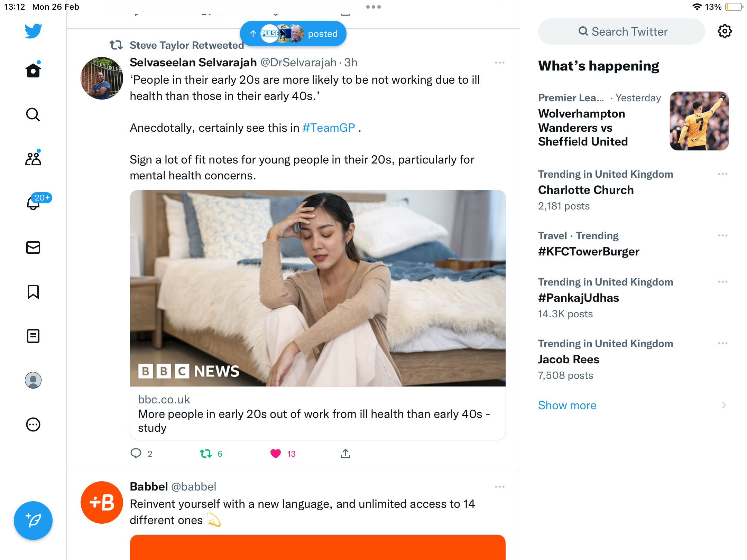Image resolution: width=747 pixels, height=560 pixels.
Task: Expand trends with Show more
Action: 567,405
